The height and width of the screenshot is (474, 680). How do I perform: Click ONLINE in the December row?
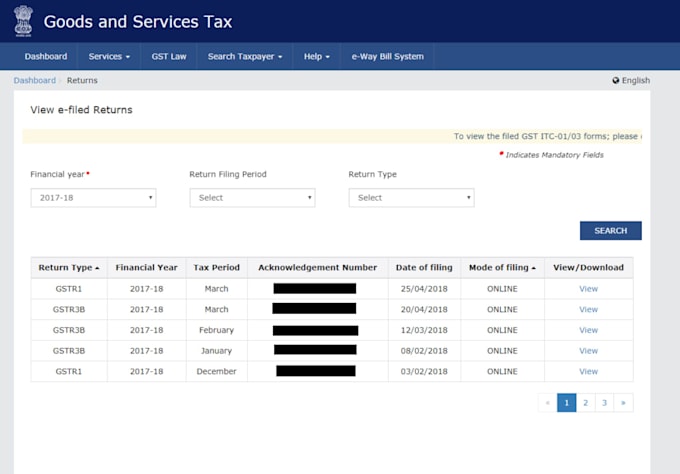[x=502, y=372]
